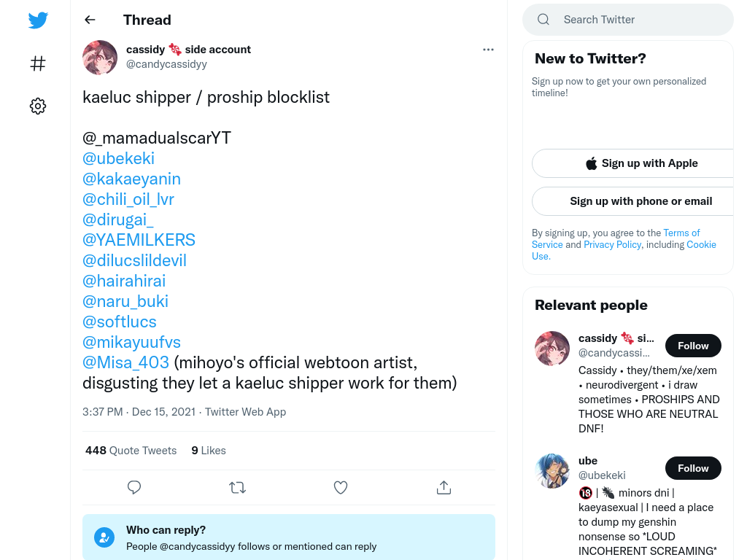This screenshot has height=560, width=747.
Task: Go back using the left arrow
Action: (x=90, y=20)
